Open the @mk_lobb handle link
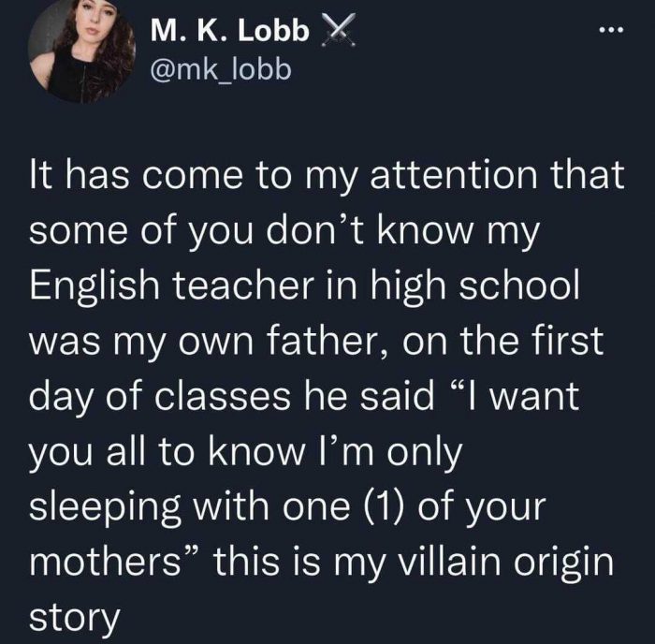Viewport: 655px width, 644px height. click(x=214, y=70)
